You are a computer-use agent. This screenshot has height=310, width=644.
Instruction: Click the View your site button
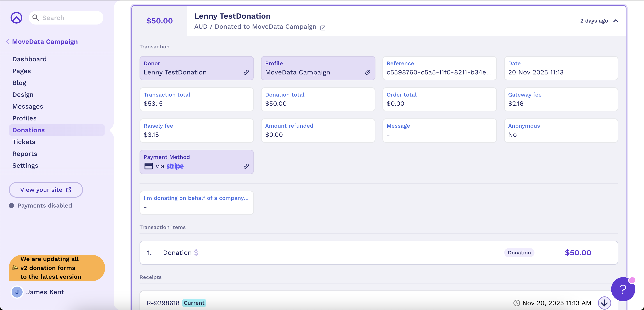click(x=46, y=190)
